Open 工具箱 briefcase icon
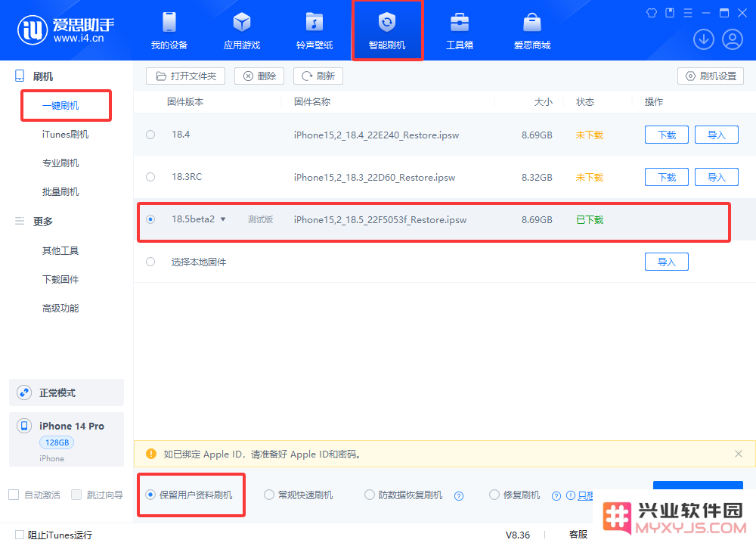The width and height of the screenshot is (756, 546). 460,22
